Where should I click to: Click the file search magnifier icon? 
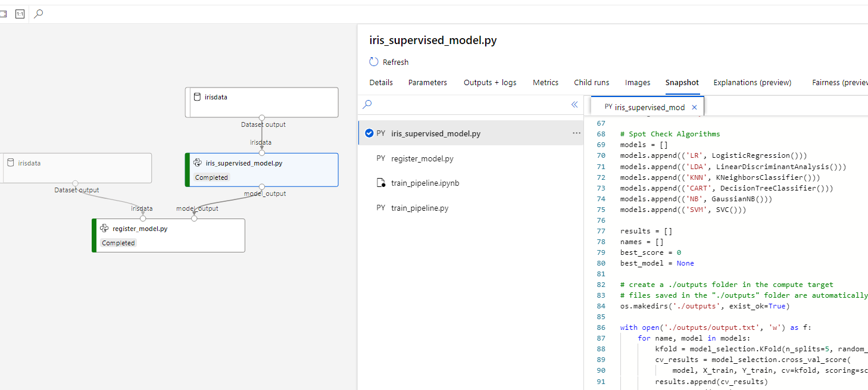[367, 104]
